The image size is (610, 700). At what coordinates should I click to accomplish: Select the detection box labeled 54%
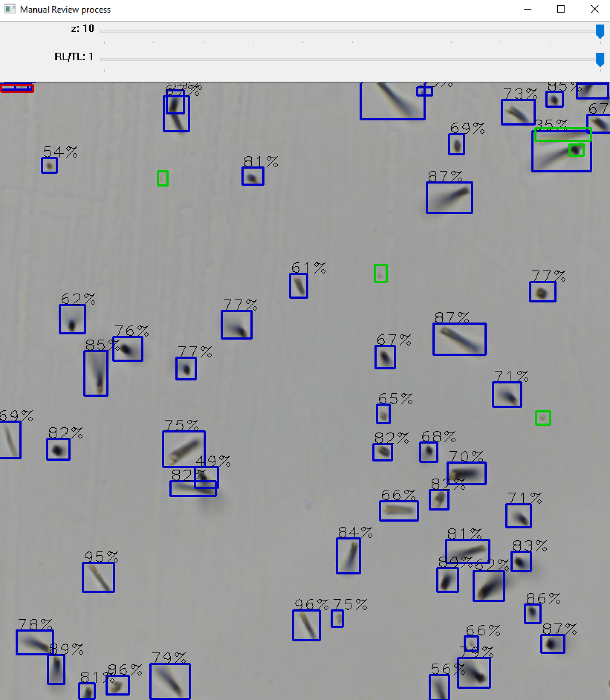pos(49,166)
